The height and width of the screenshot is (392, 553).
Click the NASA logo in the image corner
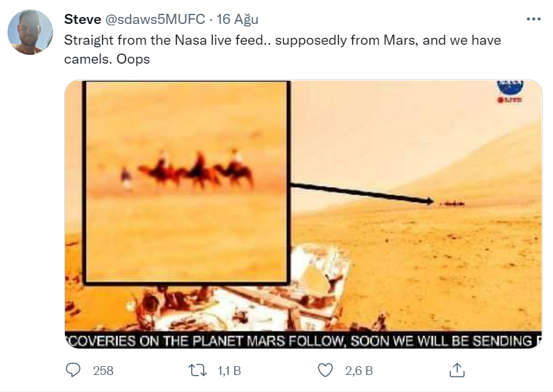[x=509, y=86]
